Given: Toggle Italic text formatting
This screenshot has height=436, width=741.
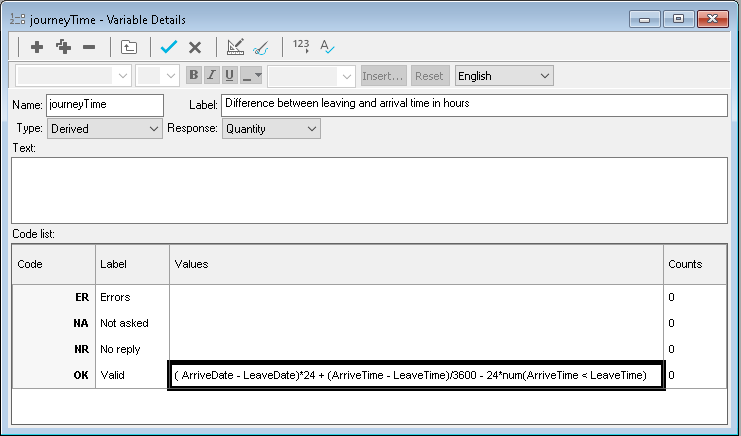Looking at the screenshot, I should 212,76.
